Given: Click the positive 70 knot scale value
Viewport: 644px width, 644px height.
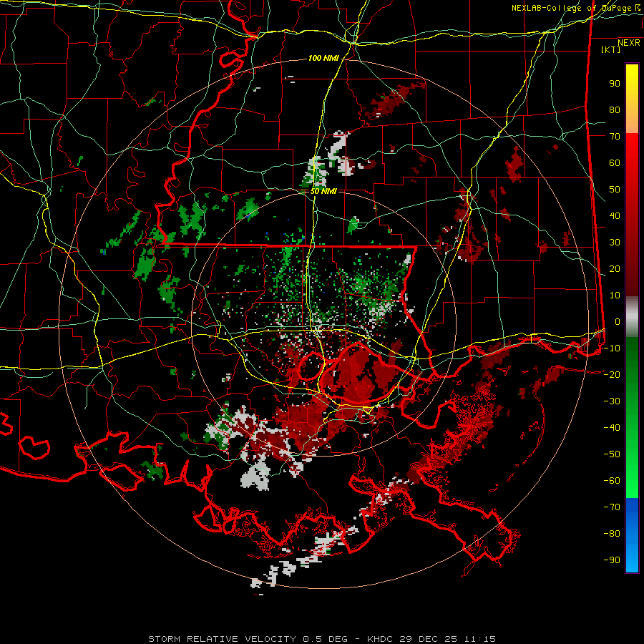Looking at the screenshot, I should coord(615,137).
